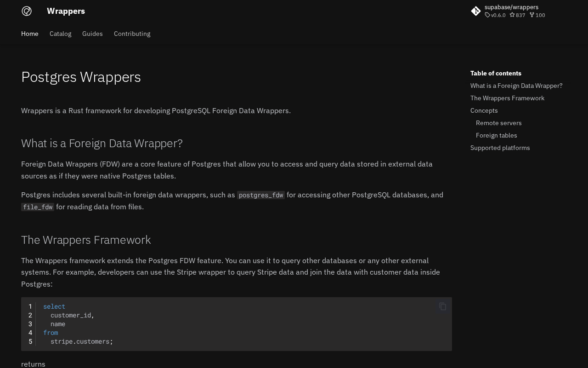Click the stars count 837
The image size is (588, 368).
[x=520, y=15]
